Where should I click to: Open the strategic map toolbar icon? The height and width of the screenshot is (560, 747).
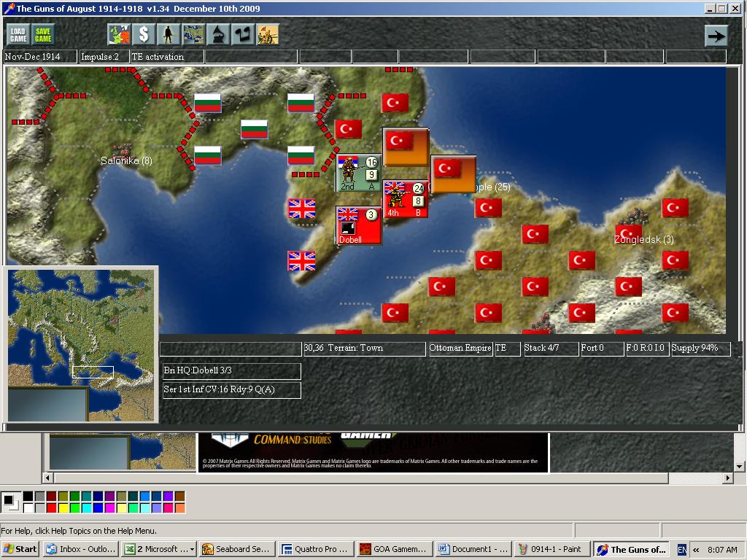(193, 35)
